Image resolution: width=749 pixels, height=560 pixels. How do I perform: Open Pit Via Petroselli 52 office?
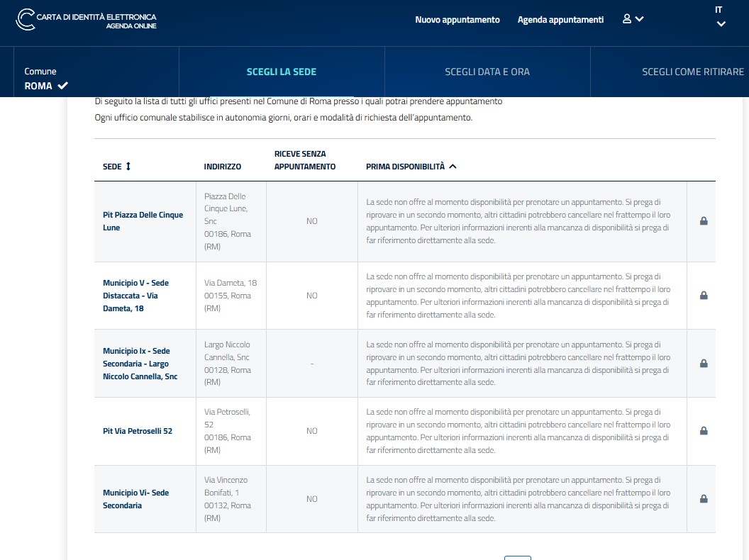(x=138, y=430)
